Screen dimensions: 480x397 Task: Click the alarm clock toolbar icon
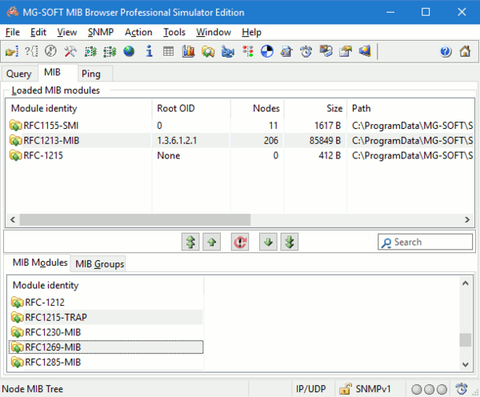pos(306,52)
